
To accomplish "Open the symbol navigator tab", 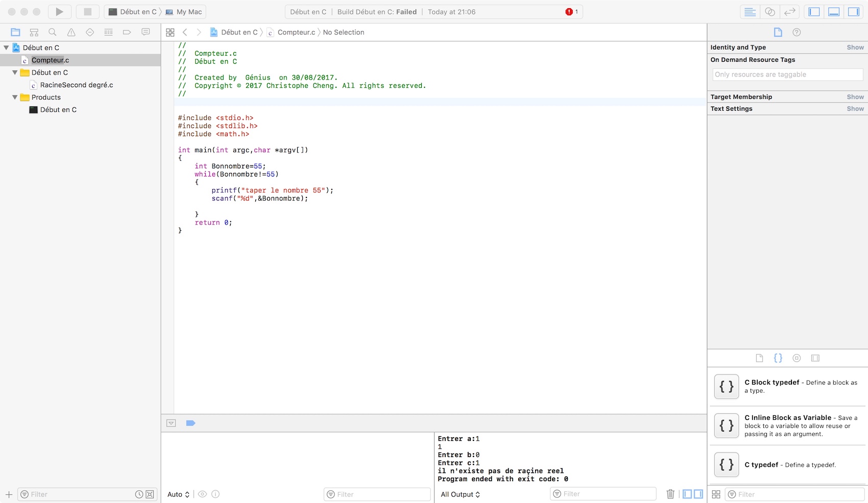I will [x=34, y=32].
